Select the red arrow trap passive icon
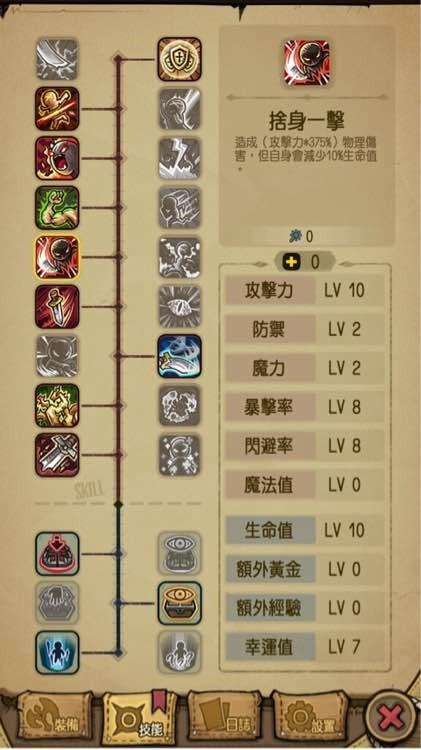The image size is (421, 750). (x=57, y=554)
